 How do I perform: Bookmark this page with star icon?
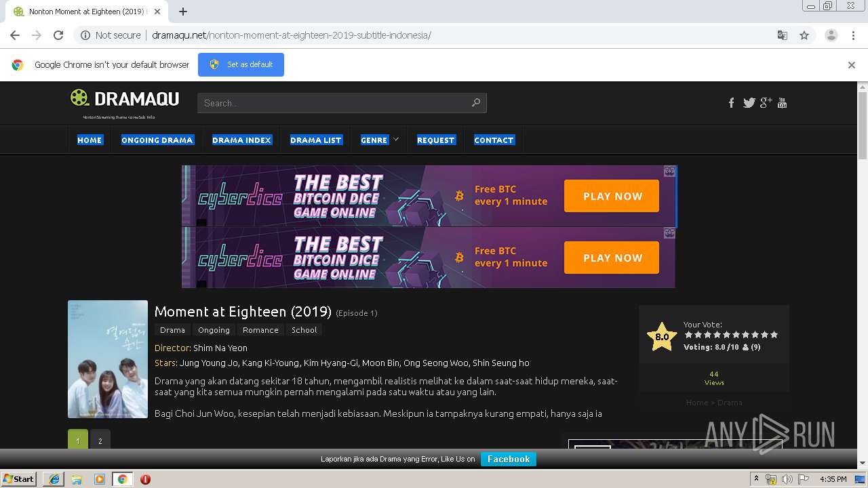click(x=804, y=35)
